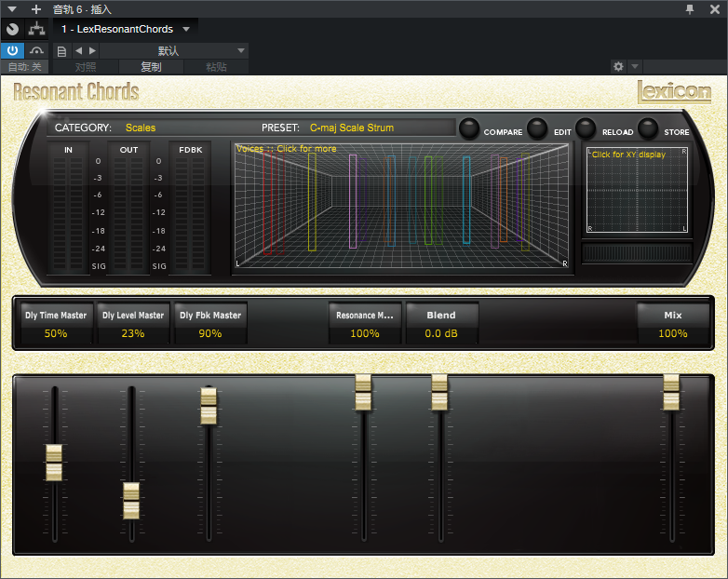Click the IN level meter

(x=68, y=209)
